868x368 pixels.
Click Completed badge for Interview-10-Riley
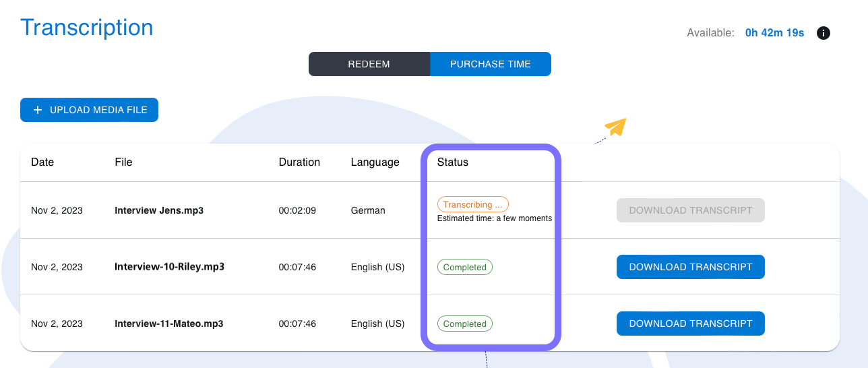(465, 267)
